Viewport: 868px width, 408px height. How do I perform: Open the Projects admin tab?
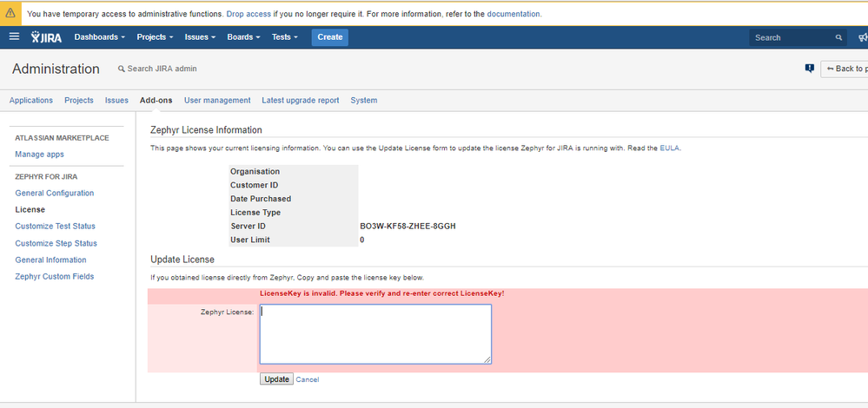click(79, 100)
